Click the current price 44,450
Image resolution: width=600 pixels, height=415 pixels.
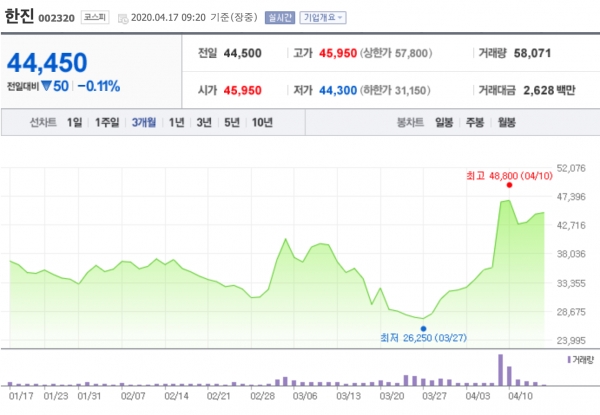(x=47, y=63)
